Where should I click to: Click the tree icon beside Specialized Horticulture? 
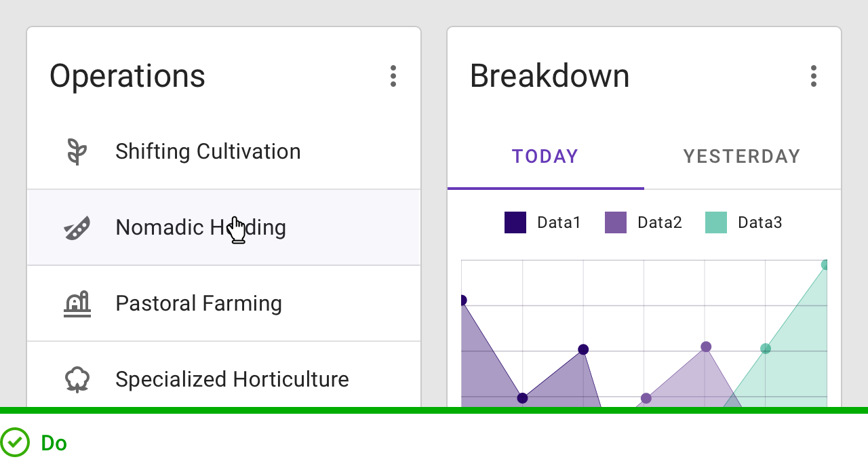(77, 380)
